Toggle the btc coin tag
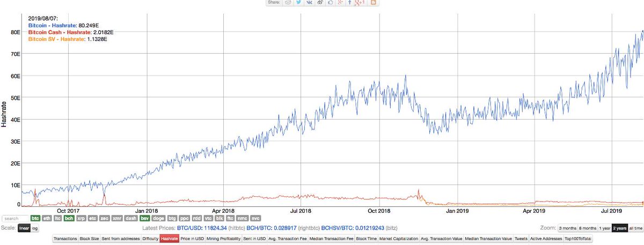 [35, 218]
